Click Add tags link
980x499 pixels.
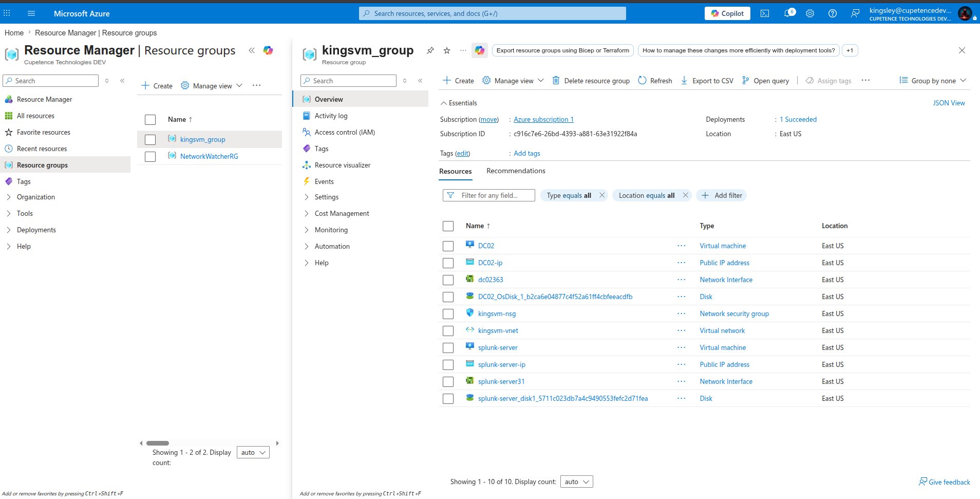[527, 153]
